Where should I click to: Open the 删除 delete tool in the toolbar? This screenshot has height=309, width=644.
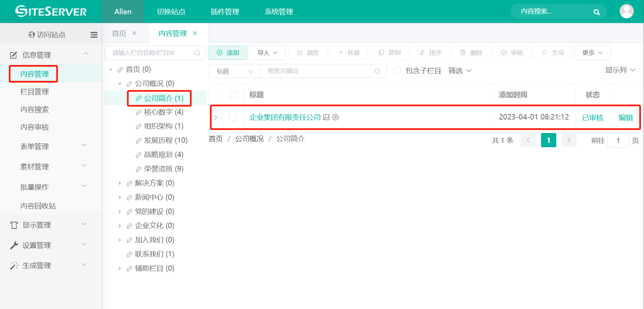pos(471,52)
